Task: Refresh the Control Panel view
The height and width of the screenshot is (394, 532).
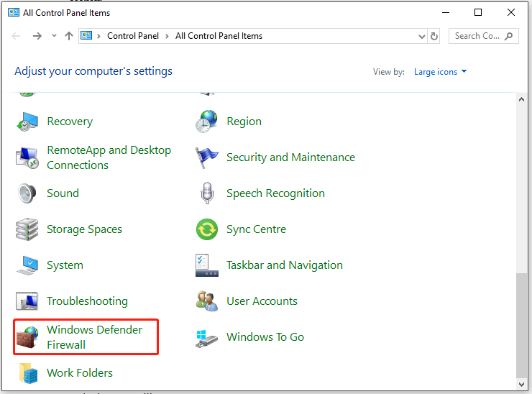Action: (x=434, y=36)
